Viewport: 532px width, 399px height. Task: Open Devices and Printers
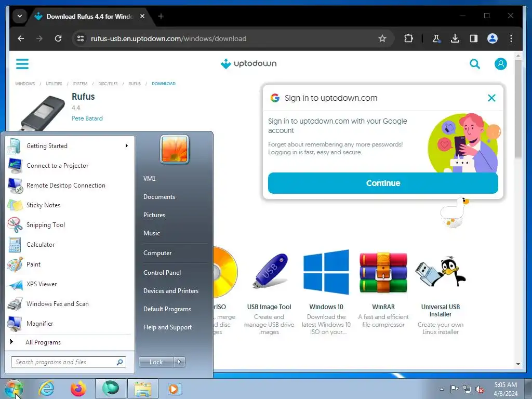[x=174, y=291]
